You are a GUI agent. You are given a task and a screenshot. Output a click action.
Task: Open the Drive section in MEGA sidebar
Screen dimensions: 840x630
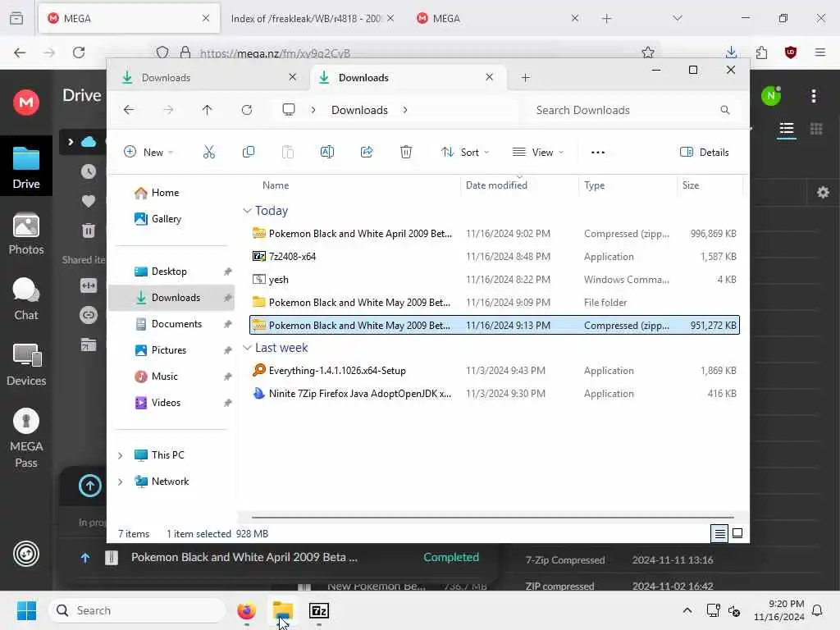[26, 167]
